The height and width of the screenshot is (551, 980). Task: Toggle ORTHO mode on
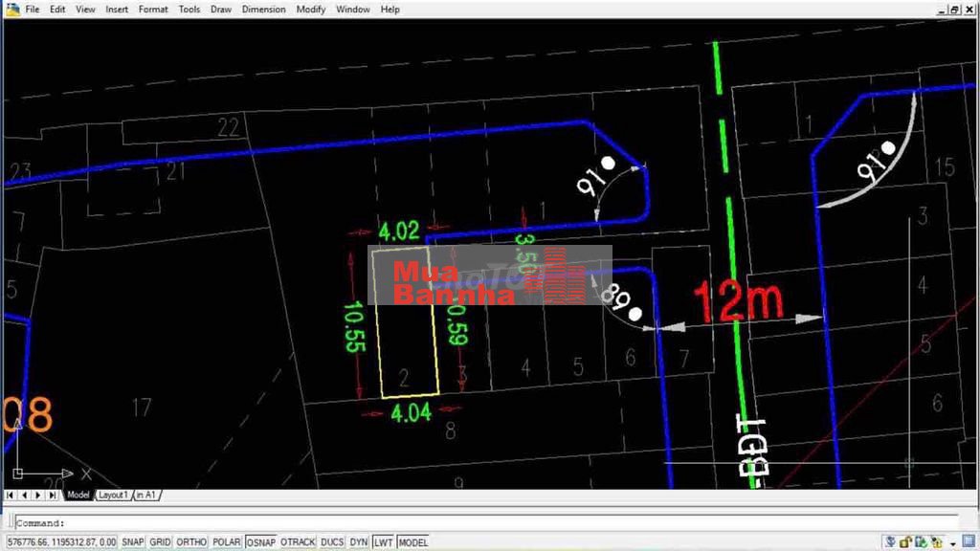191,542
